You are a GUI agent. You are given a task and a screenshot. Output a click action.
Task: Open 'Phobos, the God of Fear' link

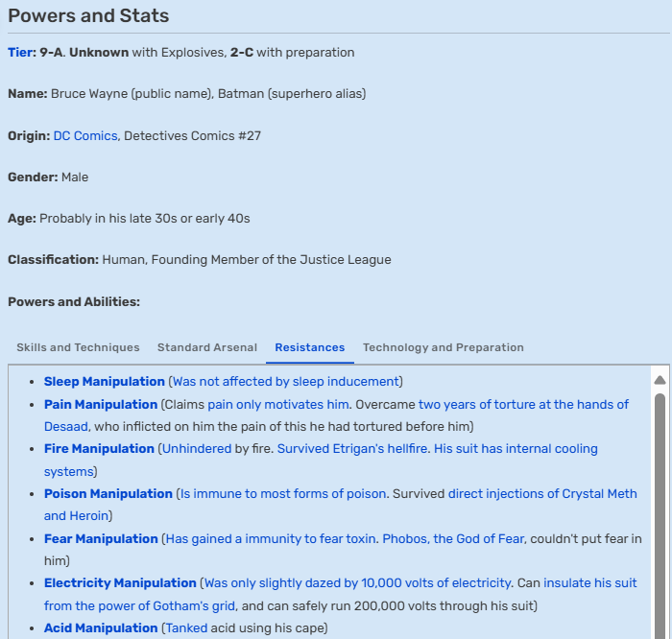coord(453,538)
